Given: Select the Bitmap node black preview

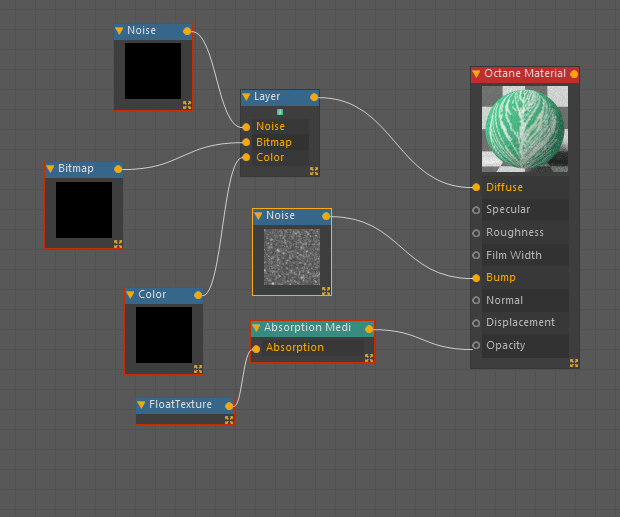Looking at the screenshot, I should [84, 210].
